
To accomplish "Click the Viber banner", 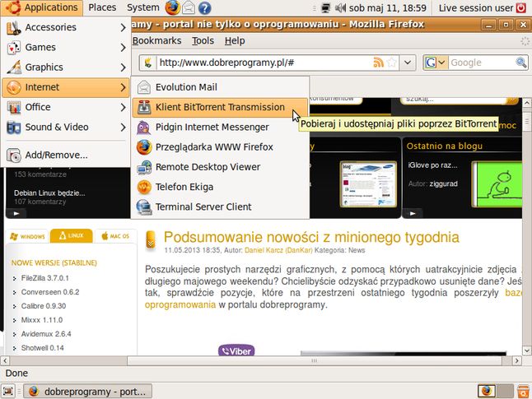I will tap(236, 350).
